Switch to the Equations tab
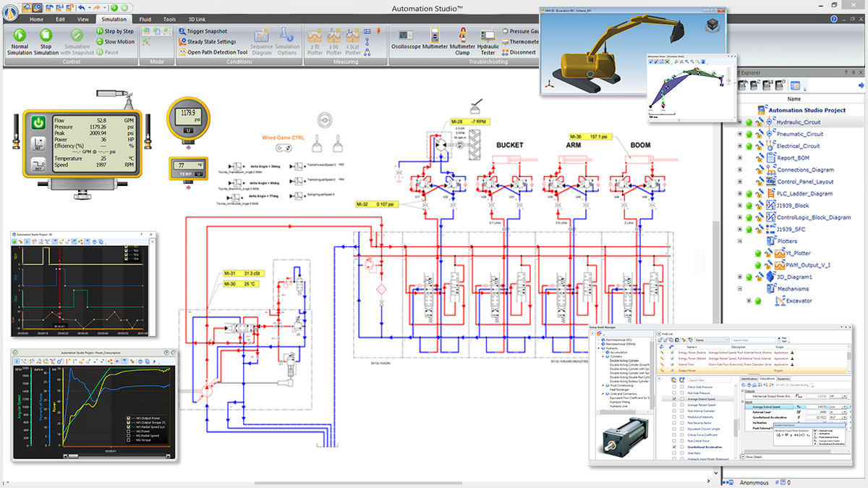 coord(784,378)
